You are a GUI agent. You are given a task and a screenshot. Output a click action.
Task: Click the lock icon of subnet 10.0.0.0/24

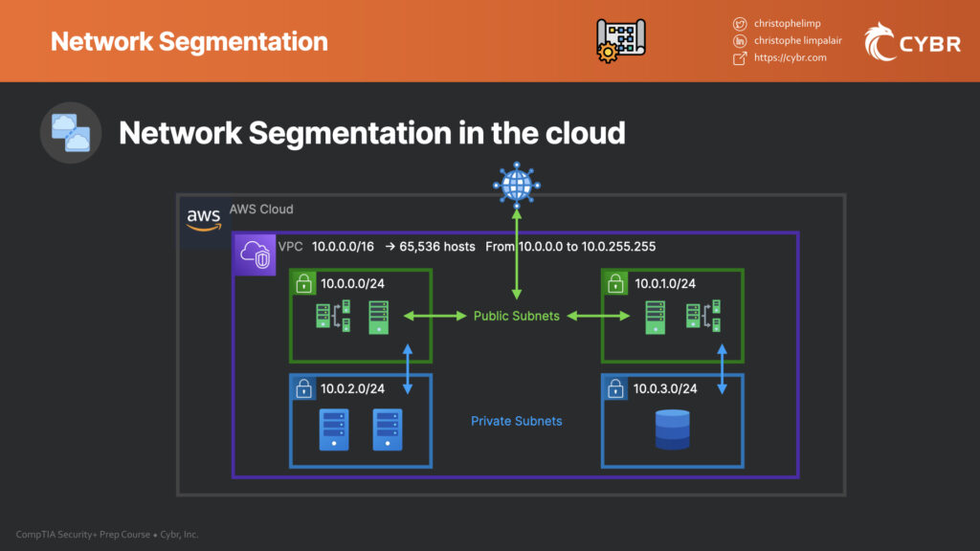click(303, 283)
